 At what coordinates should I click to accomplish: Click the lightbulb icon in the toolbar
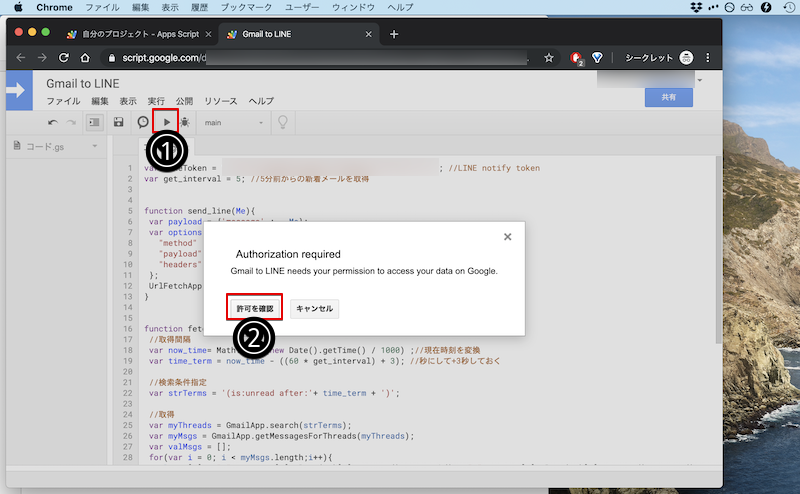(284, 122)
